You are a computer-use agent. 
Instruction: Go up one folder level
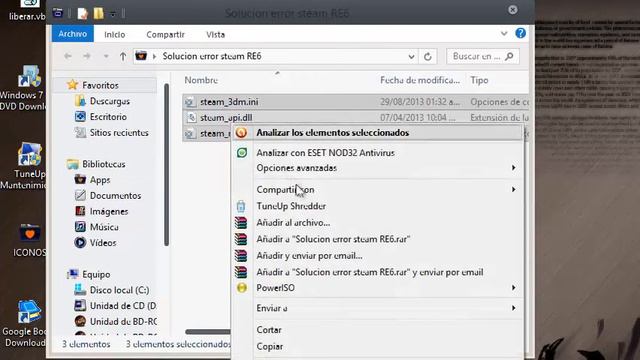coord(123,56)
